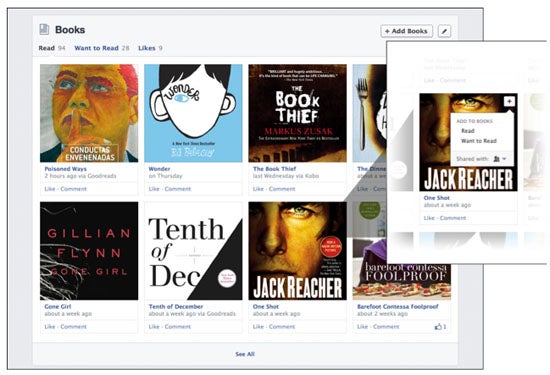550x375 pixels.
Task: Like Barefoot Contessa Foolproof
Action: [x=362, y=327]
